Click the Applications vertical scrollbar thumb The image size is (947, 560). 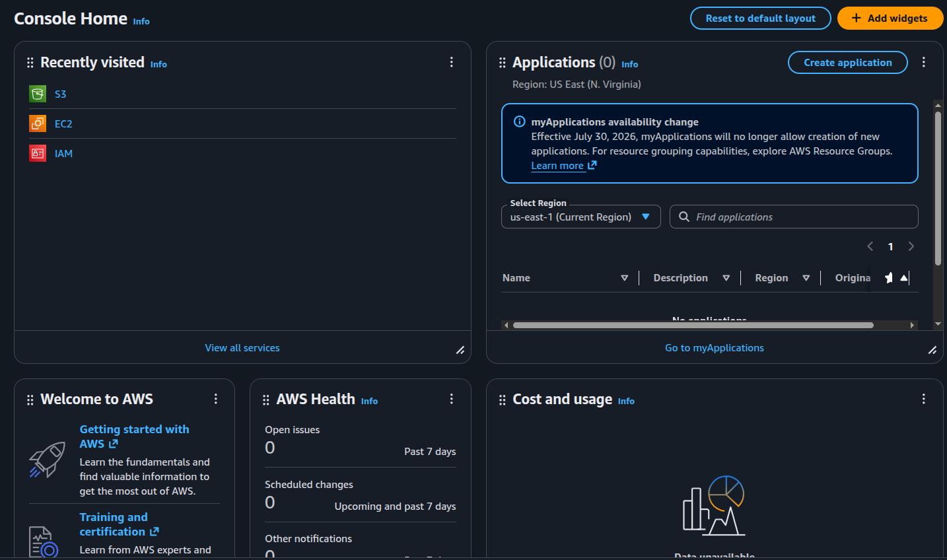tap(938, 188)
